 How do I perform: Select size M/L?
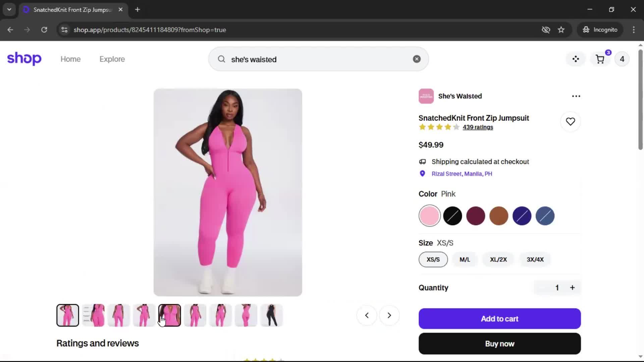tap(465, 259)
